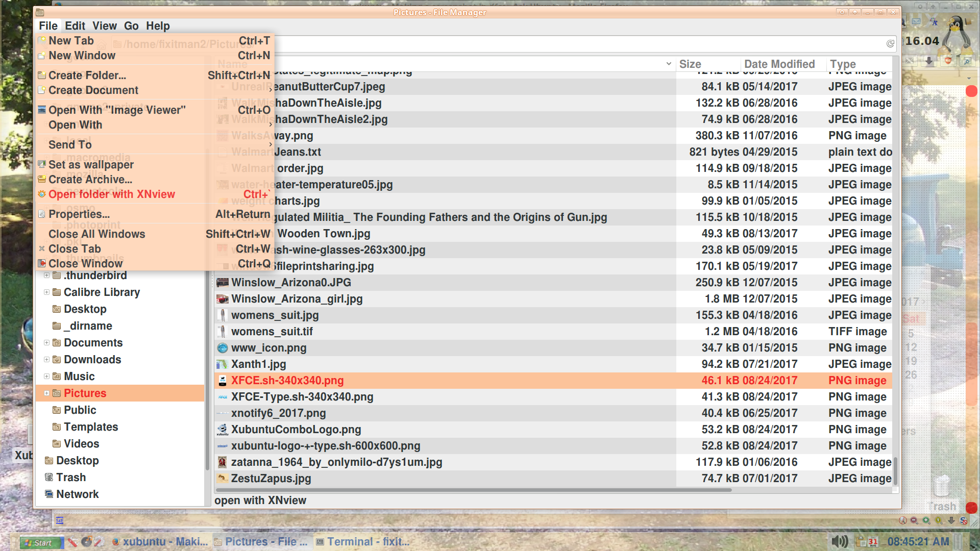
Task: Click the Network icon in sidebar
Action: tap(49, 494)
